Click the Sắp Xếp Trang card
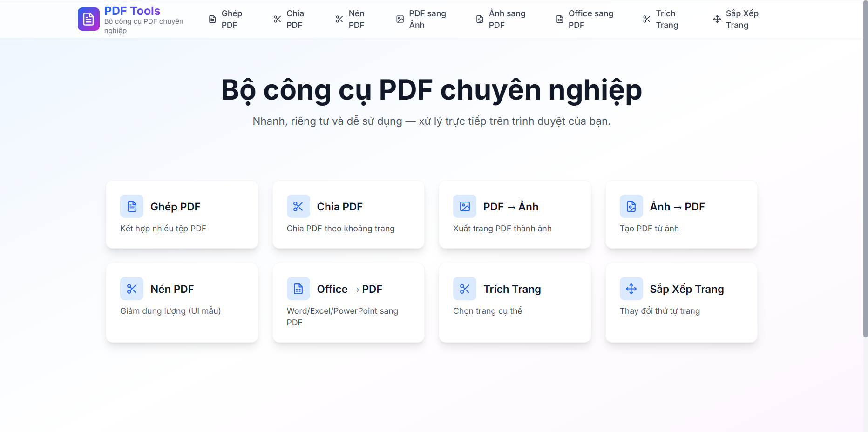Screen dimensions: 868x432 pyautogui.click(x=681, y=303)
